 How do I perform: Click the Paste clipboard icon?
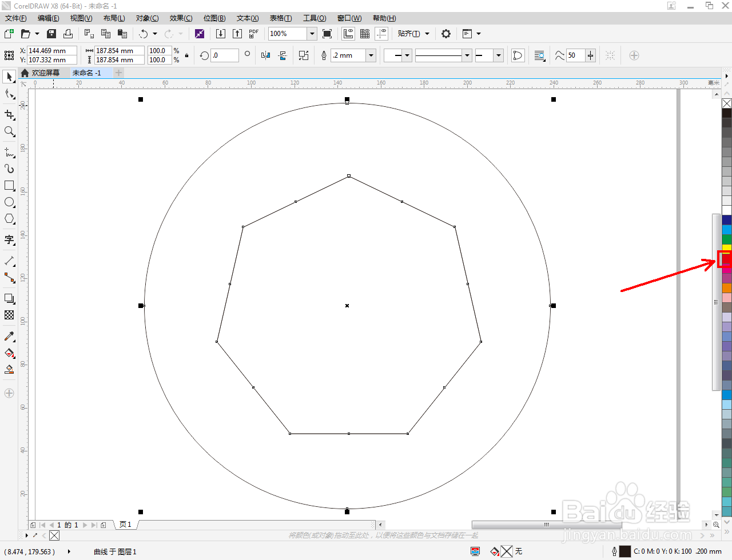[x=122, y=34]
